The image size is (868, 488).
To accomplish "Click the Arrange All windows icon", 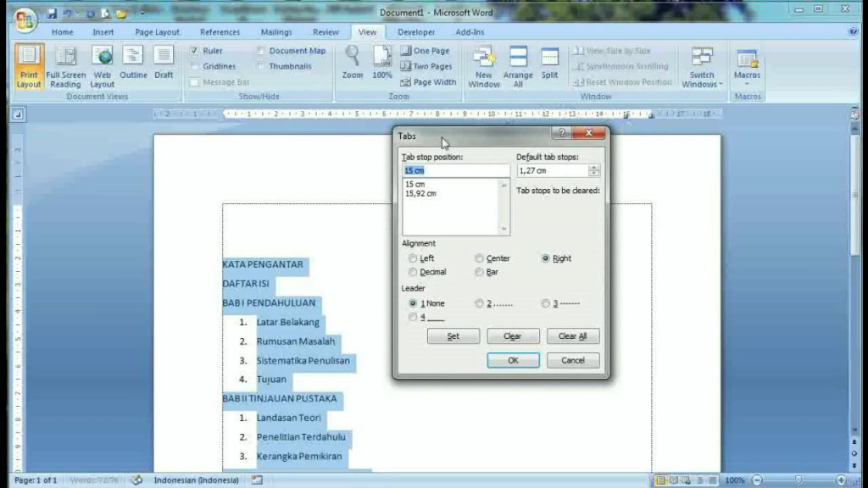I will [x=518, y=67].
